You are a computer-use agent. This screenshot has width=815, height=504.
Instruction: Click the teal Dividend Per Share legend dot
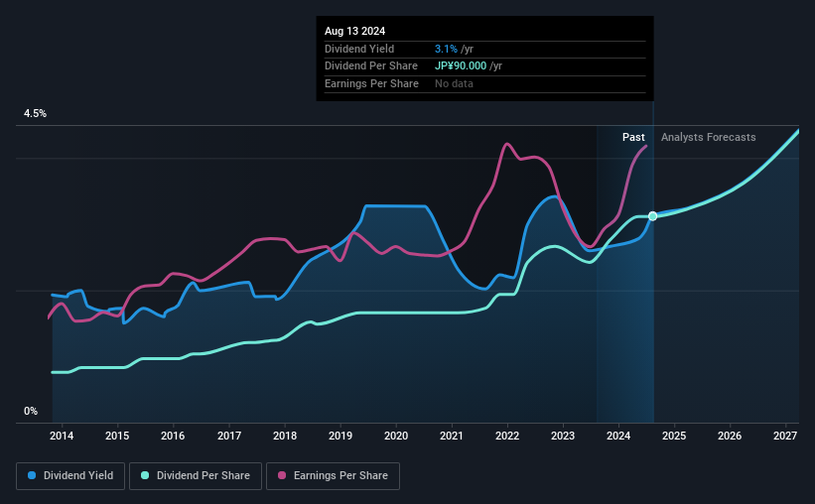point(145,475)
